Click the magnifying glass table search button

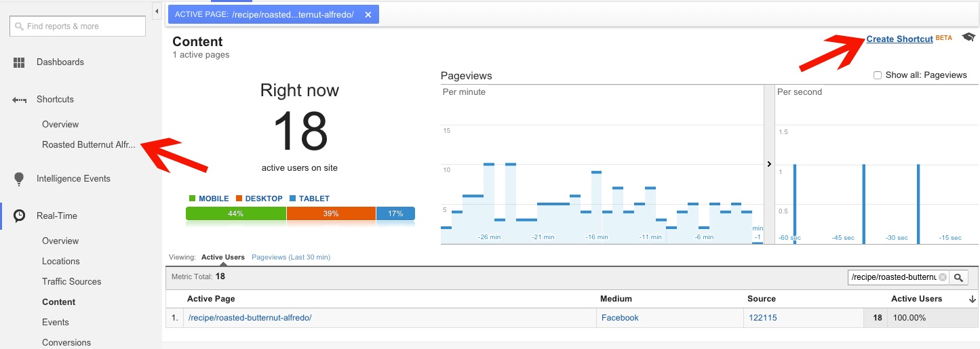pos(959,277)
